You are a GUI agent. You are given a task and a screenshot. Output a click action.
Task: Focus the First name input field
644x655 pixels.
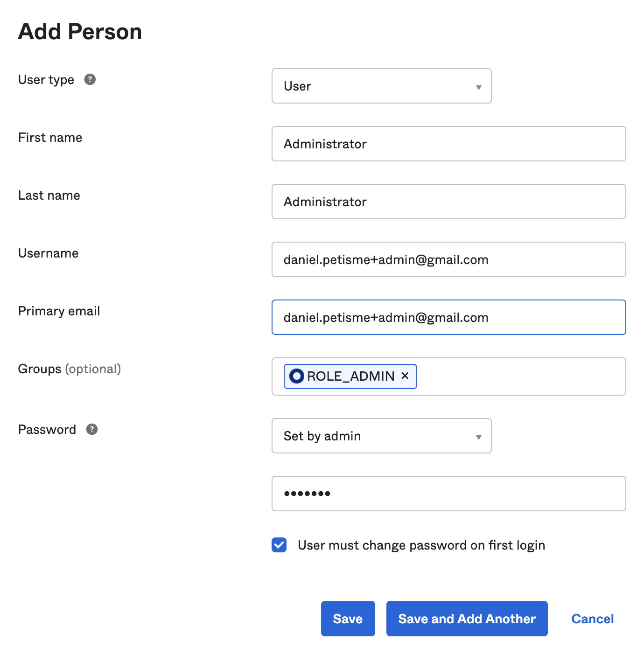[x=448, y=144]
